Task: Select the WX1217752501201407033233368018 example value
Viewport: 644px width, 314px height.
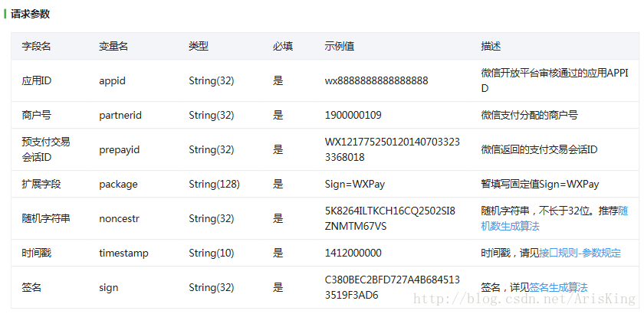Action: pos(393,150)
